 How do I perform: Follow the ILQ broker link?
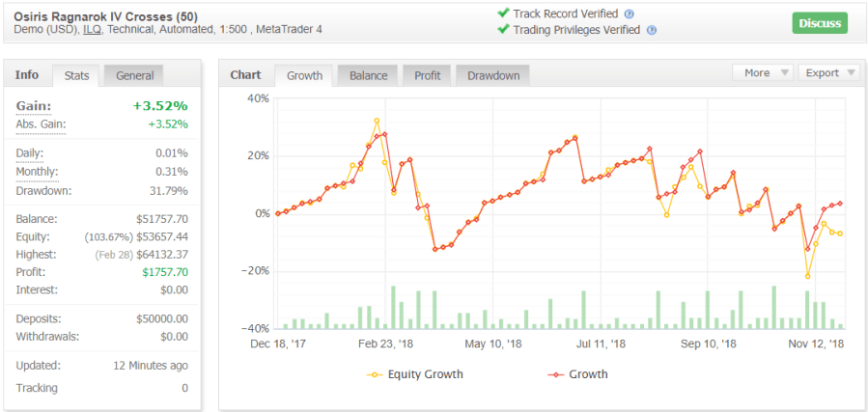click(x=92, y=30)
